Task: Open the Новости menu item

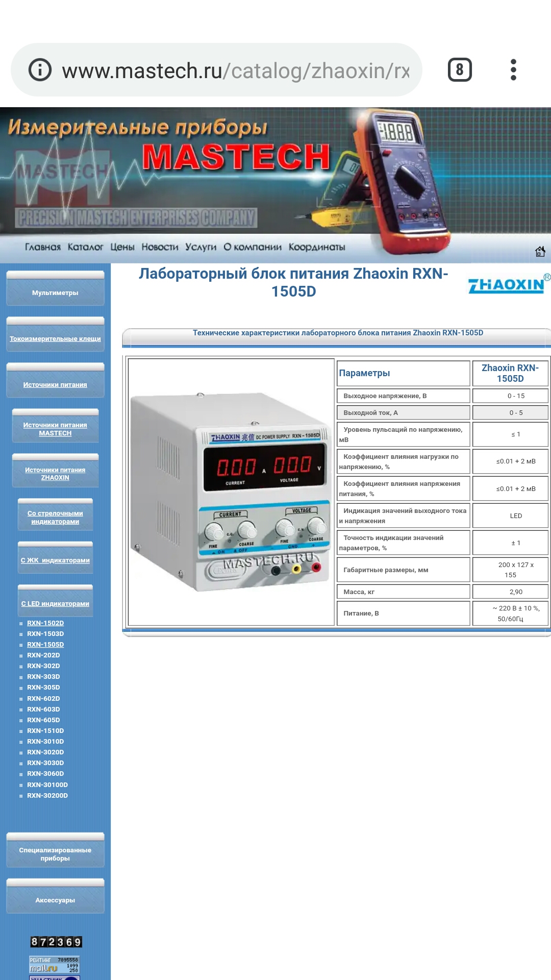Action: pos(160,247)
